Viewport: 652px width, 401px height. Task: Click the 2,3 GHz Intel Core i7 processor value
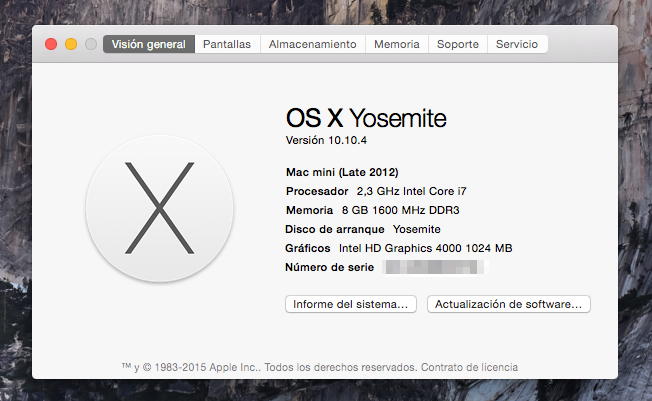pos(405,191)
